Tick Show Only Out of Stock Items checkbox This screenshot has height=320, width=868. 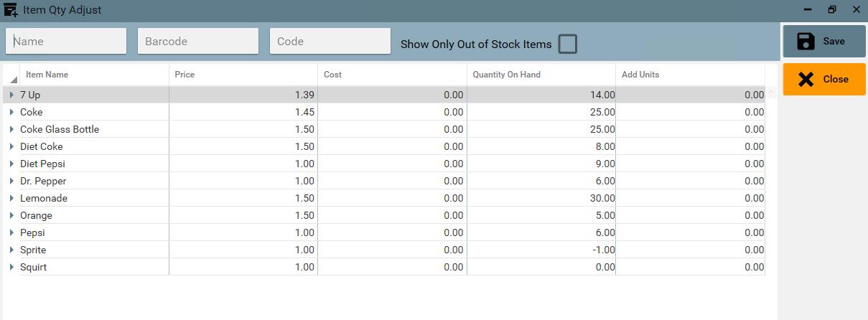568,44
